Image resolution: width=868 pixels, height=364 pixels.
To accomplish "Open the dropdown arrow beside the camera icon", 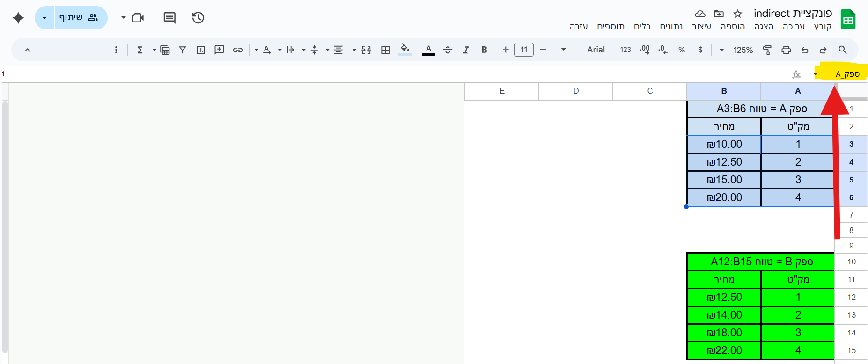I will [x=124, y=18].
